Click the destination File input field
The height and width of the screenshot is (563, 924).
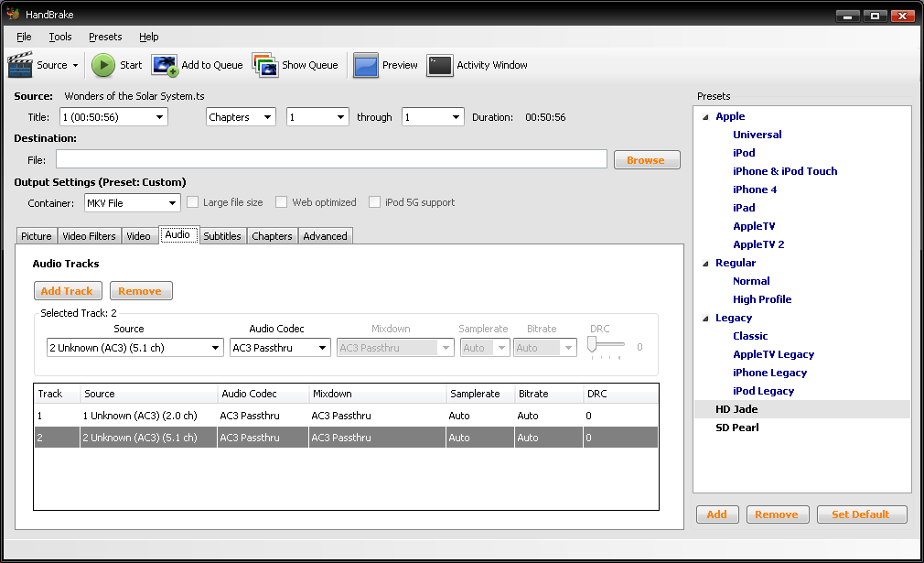coord(331,159)
